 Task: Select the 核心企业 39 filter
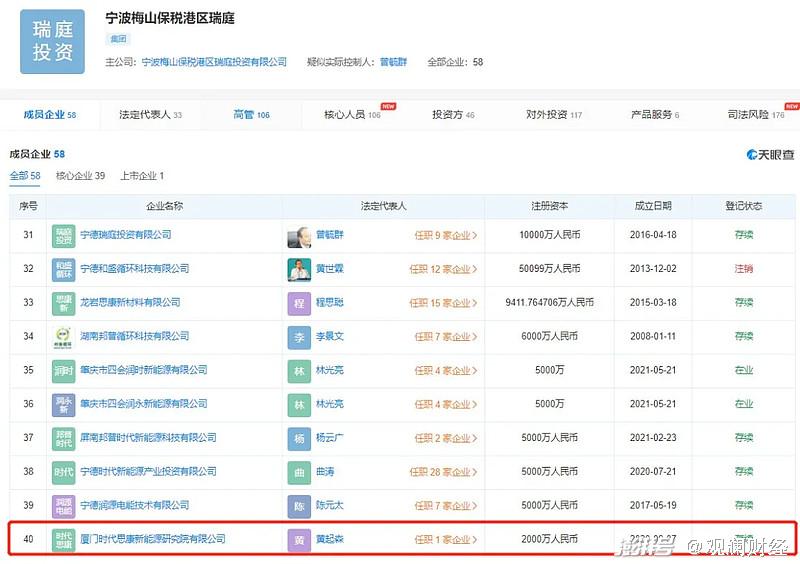(x=80, y=176)
